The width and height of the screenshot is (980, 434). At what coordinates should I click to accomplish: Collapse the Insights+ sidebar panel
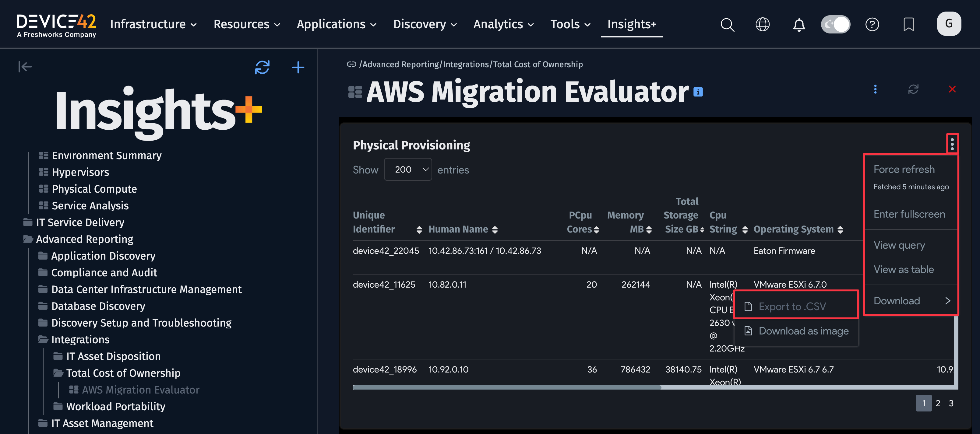click(x=25, y=67)
